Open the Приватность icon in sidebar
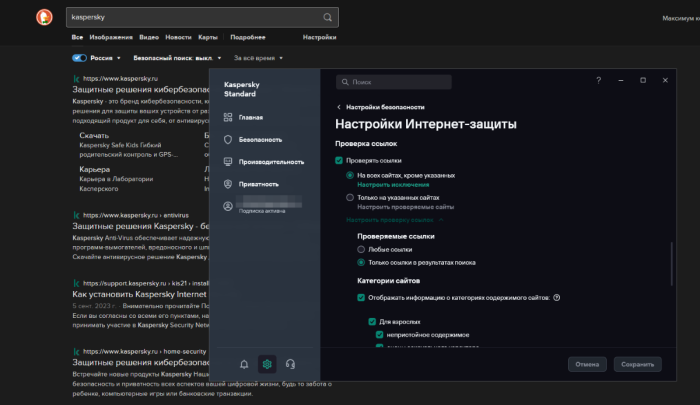 point(228,184)
